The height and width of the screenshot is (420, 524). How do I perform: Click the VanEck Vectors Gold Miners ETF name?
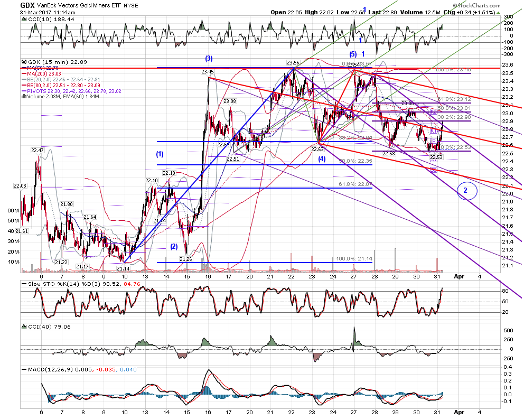[79, 5]
